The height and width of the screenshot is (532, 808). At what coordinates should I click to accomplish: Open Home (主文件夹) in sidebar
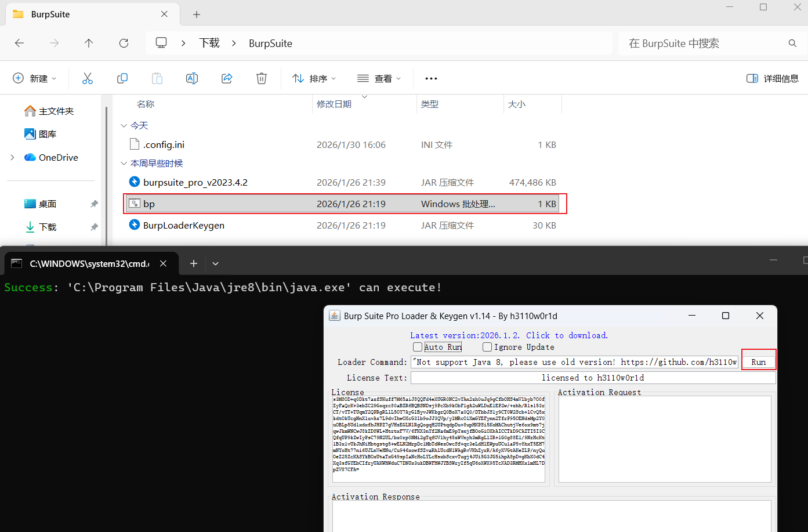49,111
